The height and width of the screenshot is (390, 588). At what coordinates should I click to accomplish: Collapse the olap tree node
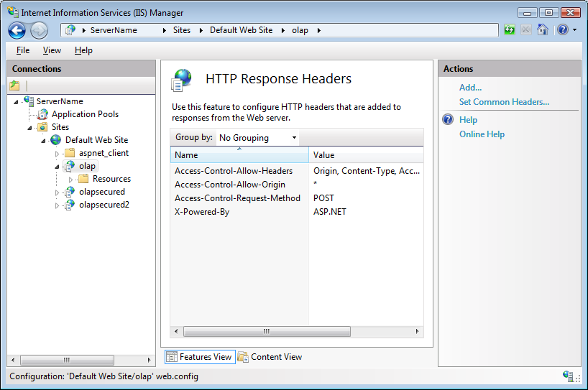click(58, 166)
